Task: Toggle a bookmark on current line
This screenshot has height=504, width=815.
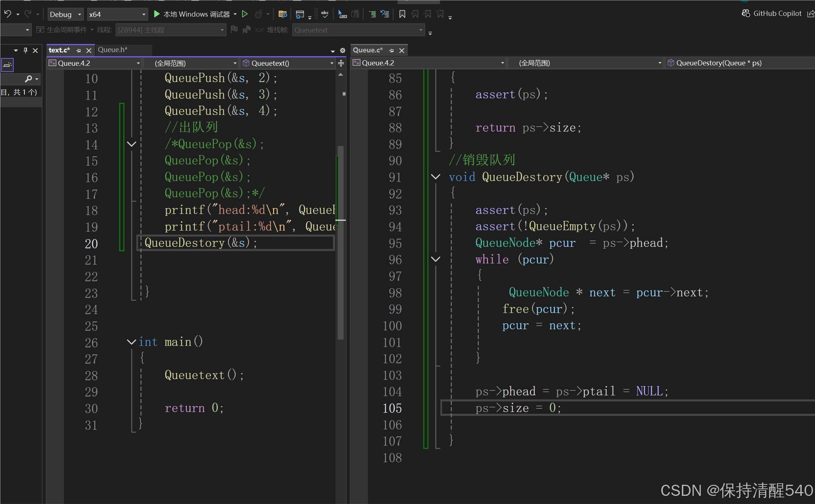Action: tap(402, 14)
